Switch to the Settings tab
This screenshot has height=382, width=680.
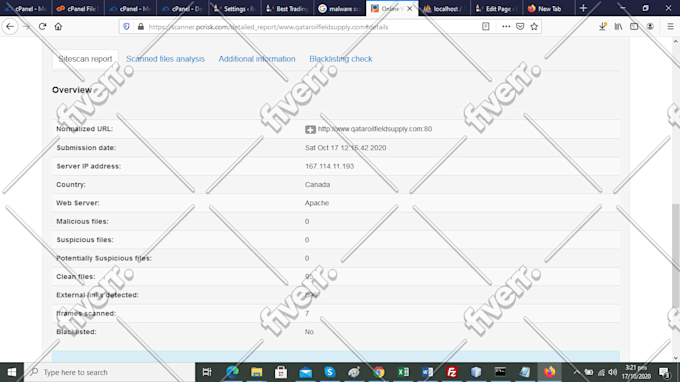(x=235, y=8)
